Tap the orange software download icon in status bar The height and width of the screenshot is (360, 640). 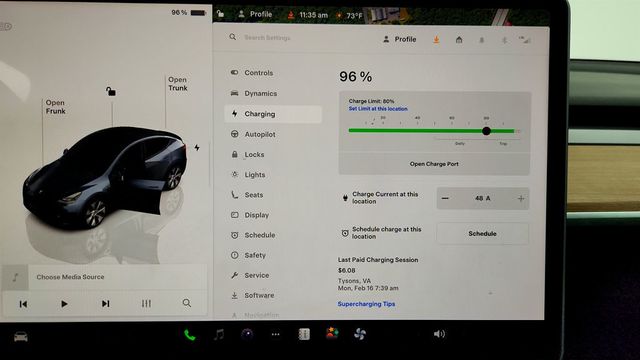coord(291,15)
